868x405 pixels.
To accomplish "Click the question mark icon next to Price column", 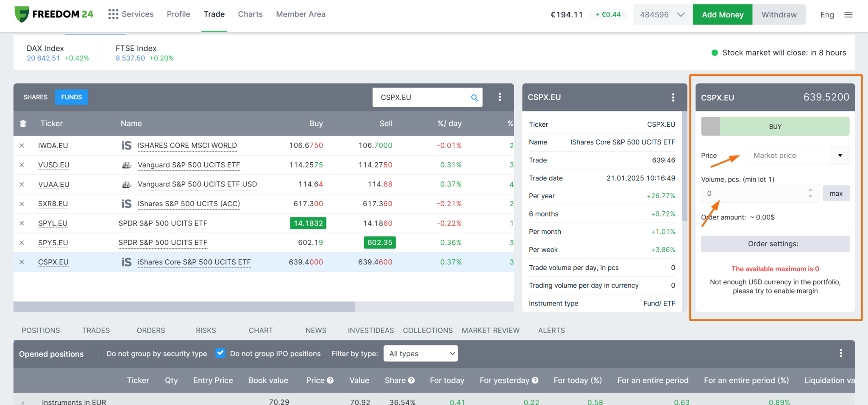I will 331,380.
